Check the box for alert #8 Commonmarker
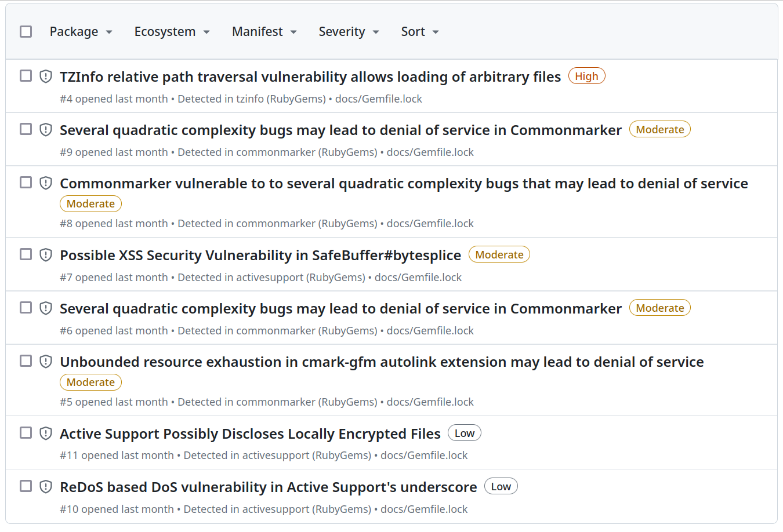 (26, 182)
